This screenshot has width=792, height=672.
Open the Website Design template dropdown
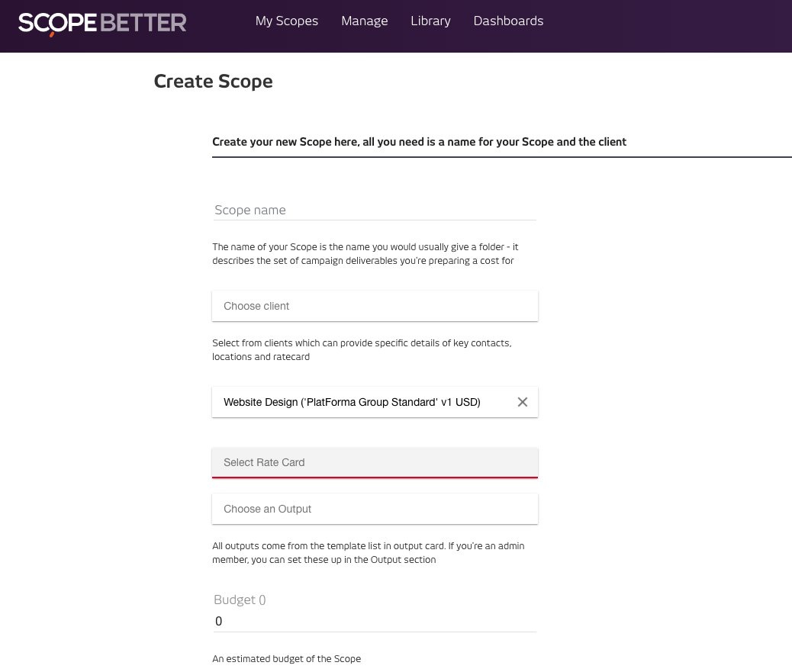(x=364, y=402)
